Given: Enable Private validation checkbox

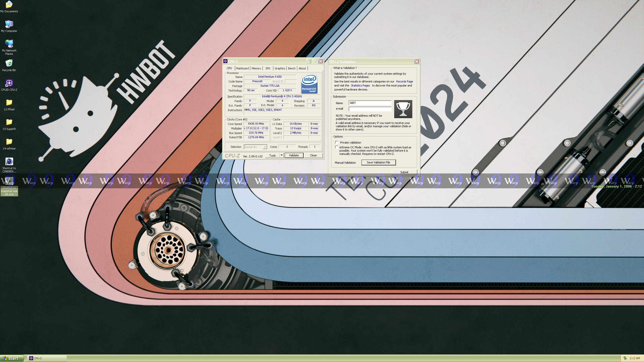Looking at the screenshot, I should tap(337, 142).
